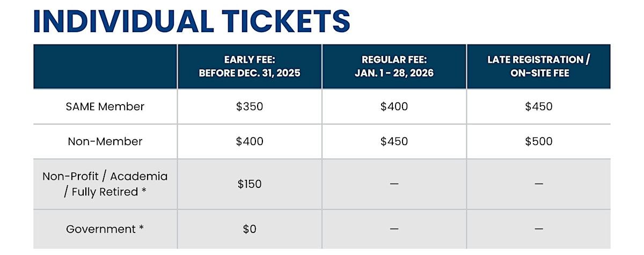The image size is (644, 255).
Task: Click the empty top-left header cell
Action: [105, 67]
